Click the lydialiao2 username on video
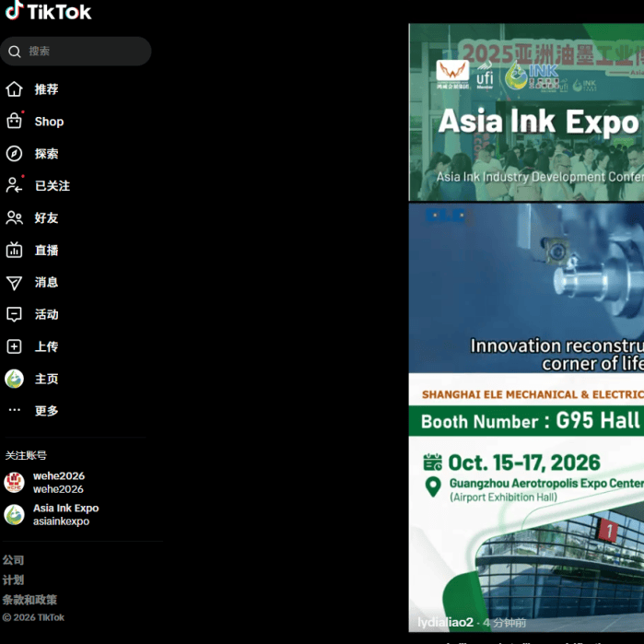This screenshot has width=644, height=644. click(445, 623)
